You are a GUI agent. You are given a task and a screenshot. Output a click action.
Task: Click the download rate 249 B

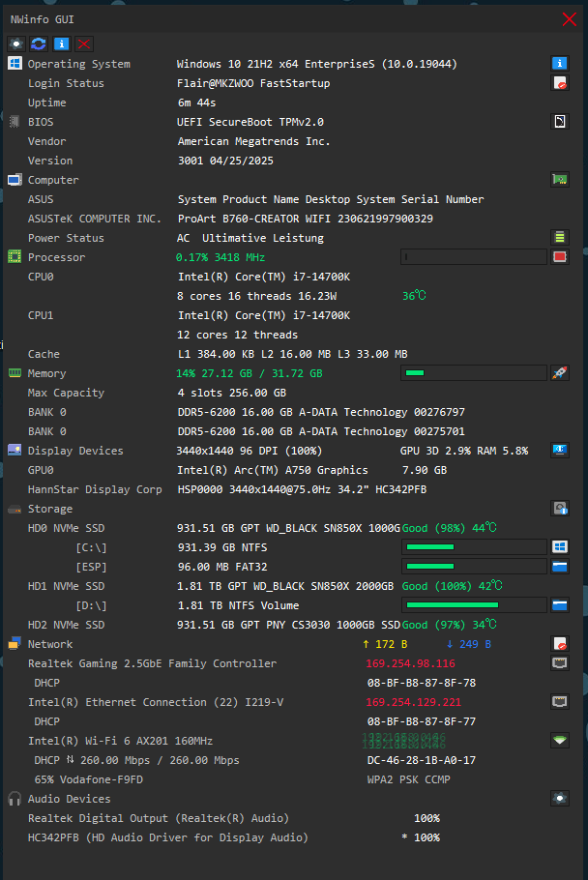click(x=469, y=644)
